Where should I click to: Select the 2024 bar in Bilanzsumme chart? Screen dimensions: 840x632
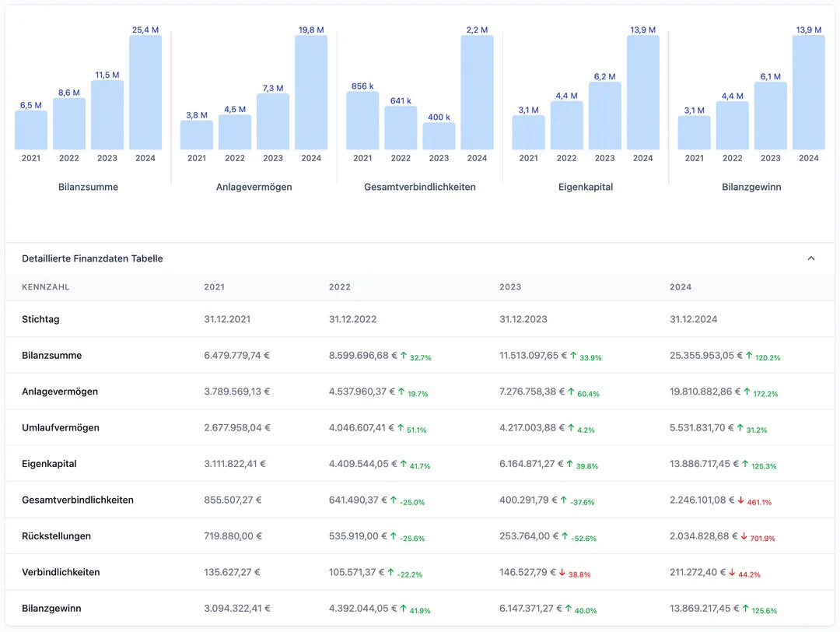[145, 92]
